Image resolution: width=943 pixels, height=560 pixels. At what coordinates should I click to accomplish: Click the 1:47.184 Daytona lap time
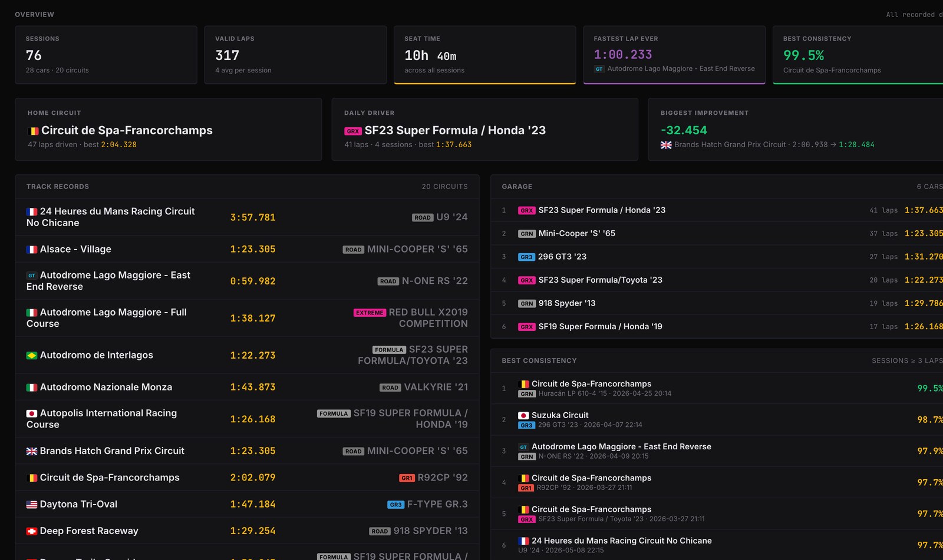click(253, 505)
